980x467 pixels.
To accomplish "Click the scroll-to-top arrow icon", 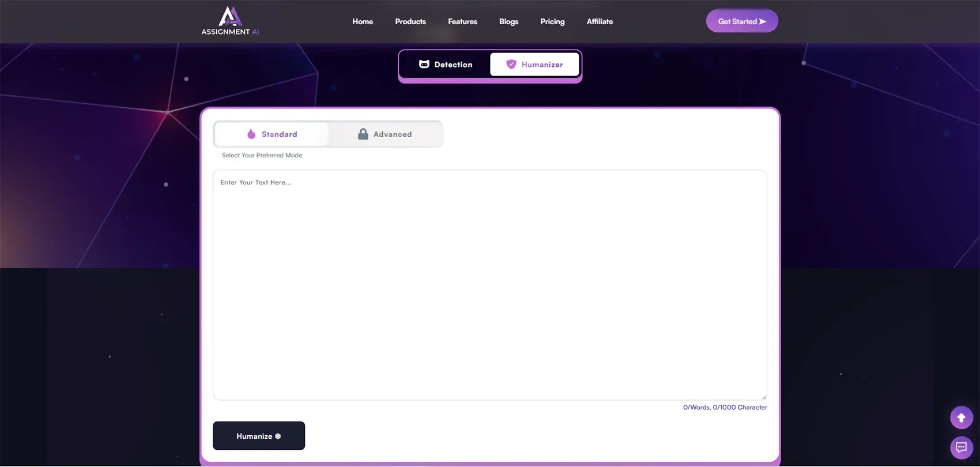I will pos(961,418).
